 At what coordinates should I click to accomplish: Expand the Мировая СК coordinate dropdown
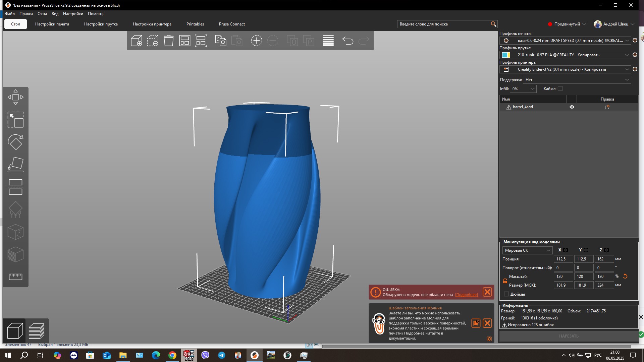pyautogui.click(x=527, y=250)
